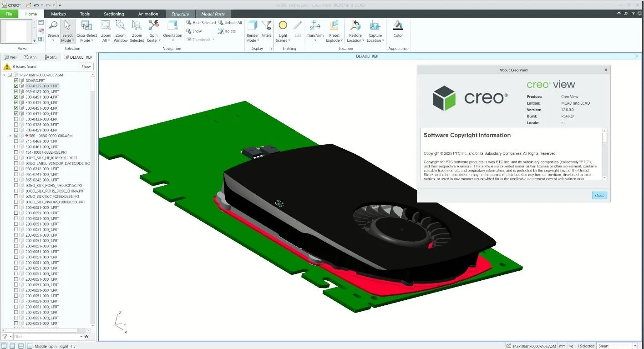Switch to the Animation ribbon tab
Screen dimensions: 644x349
148,14
